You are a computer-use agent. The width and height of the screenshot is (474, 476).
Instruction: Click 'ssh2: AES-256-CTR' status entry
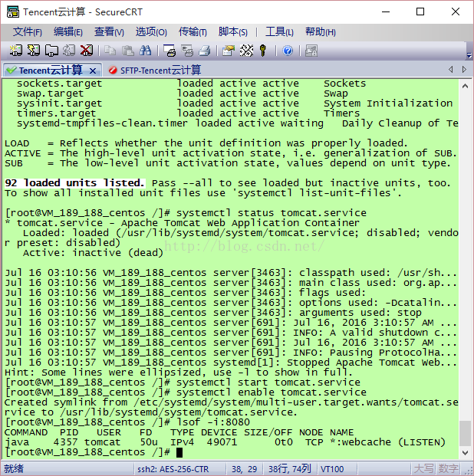pyautogui.click(x=173, y=469)
